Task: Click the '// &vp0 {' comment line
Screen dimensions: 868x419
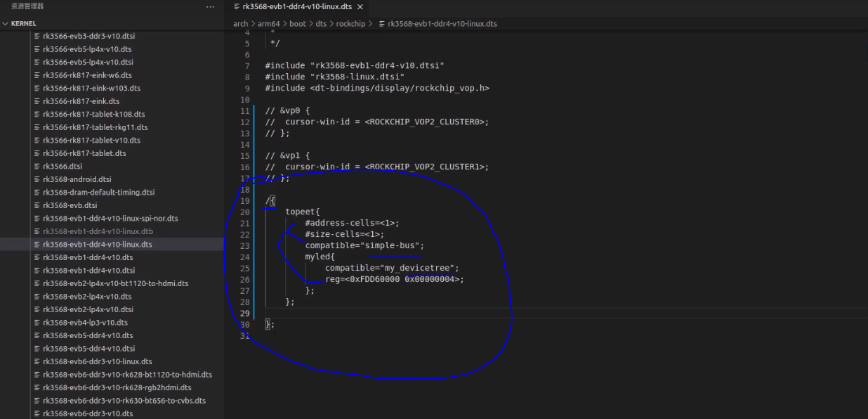Action: [x=288, y=110]
